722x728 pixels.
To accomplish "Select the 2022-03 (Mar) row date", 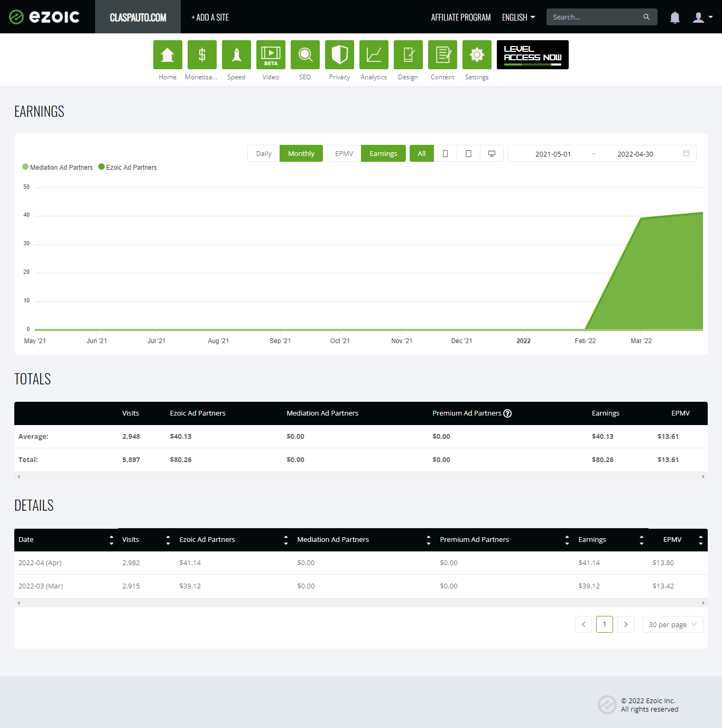I will [41, 586].
